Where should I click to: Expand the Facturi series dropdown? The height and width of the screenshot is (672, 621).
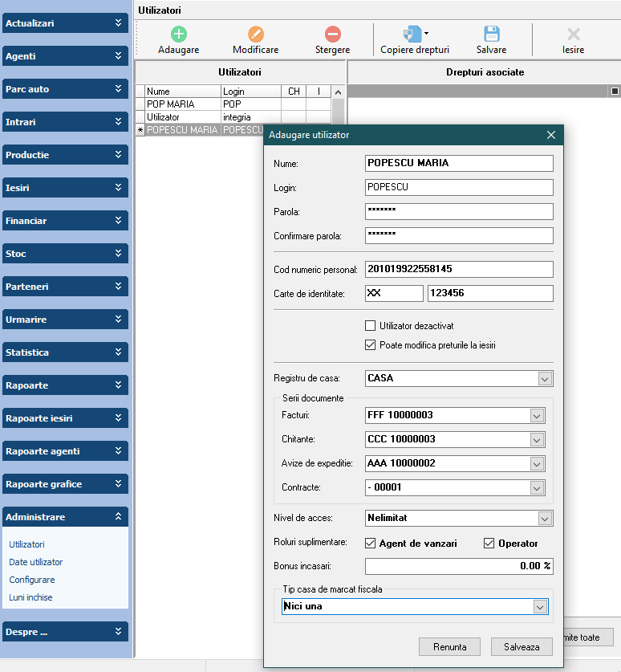click(x=537, y=416)
